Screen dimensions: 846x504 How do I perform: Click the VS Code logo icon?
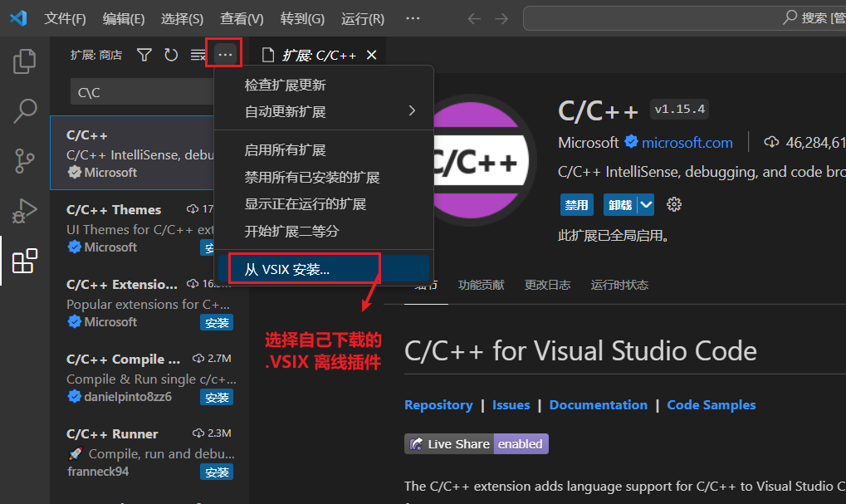[19, 18]
